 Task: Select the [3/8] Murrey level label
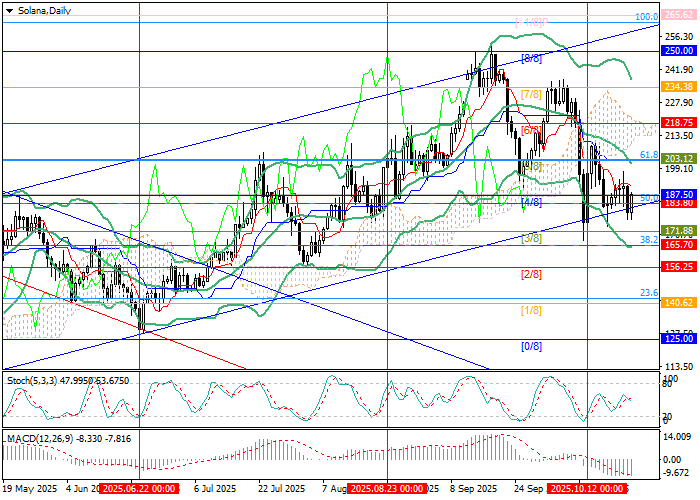(531, 238)
